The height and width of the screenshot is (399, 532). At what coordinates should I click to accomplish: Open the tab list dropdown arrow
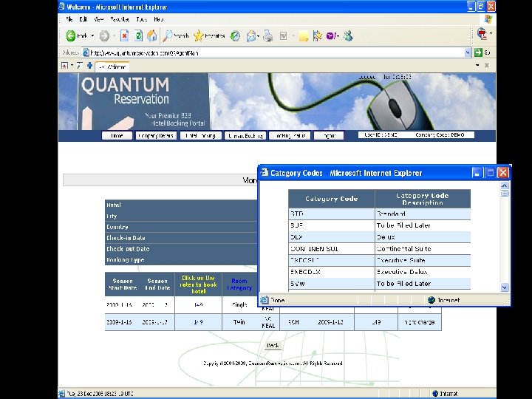point(477,65)
